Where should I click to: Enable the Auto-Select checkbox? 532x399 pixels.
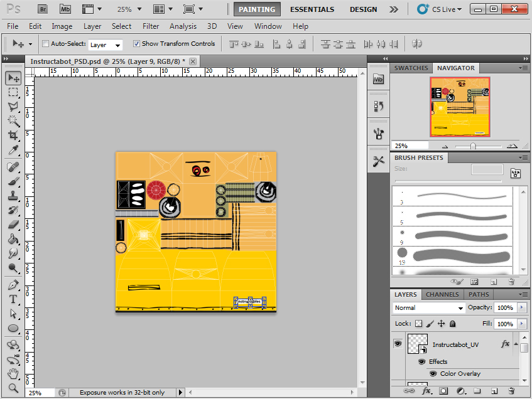46,45
